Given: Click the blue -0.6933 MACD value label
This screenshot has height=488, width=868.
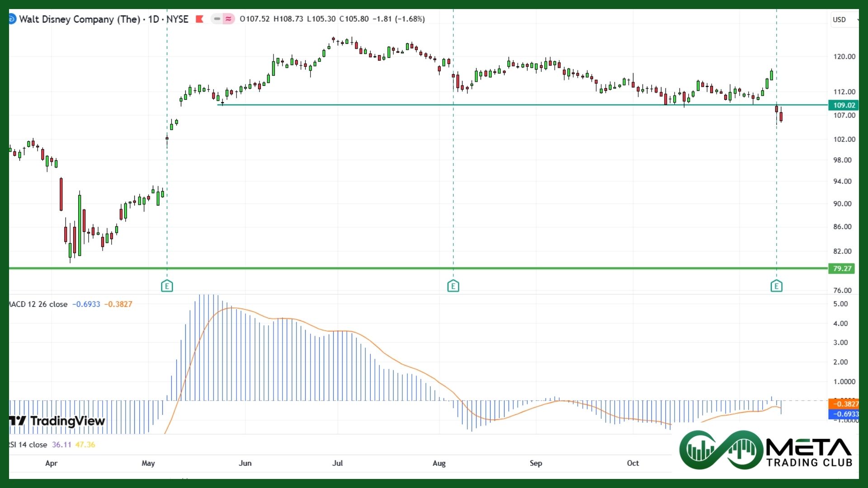Looking at the screenshot, I should pyautogui.click(x=844, y=414).
